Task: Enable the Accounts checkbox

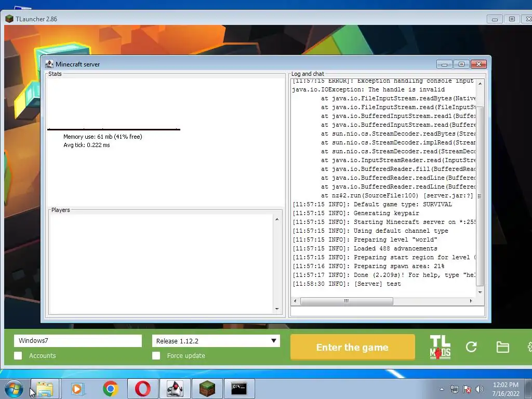Action: 18,355
